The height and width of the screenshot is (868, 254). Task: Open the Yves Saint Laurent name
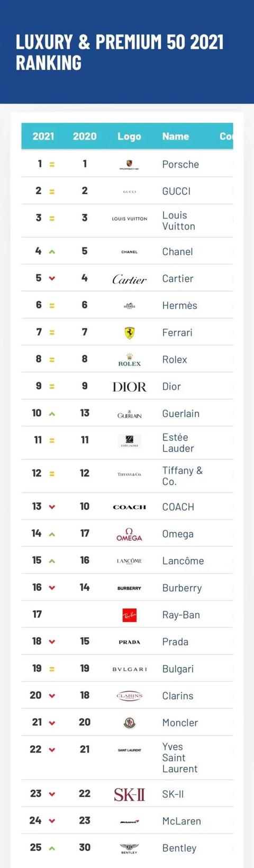pyautogui.click(x=180, y=757)
